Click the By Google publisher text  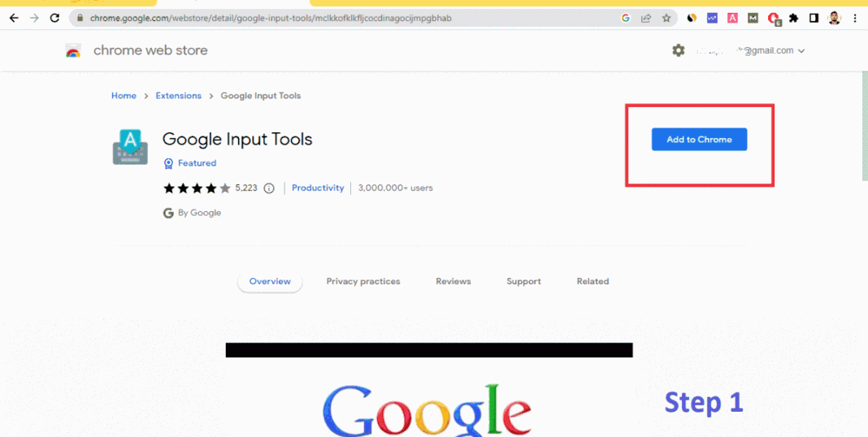pos(199,213)
